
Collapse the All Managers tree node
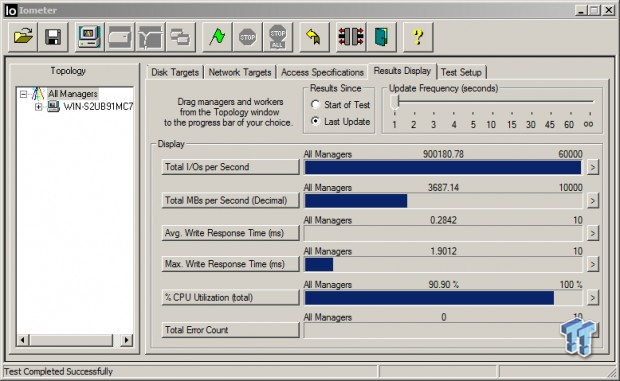[x=23, y=94]
